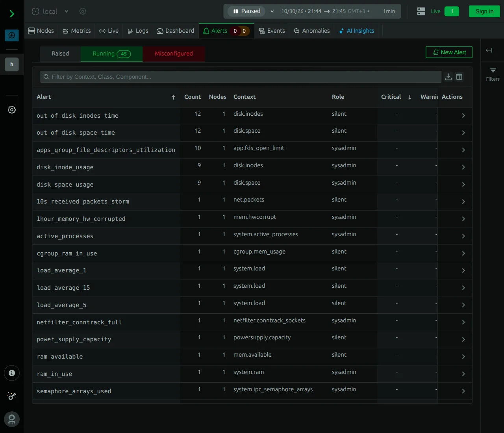Collapse the right side panel
This screenshot has height=433, width=504.
(489, 50)
